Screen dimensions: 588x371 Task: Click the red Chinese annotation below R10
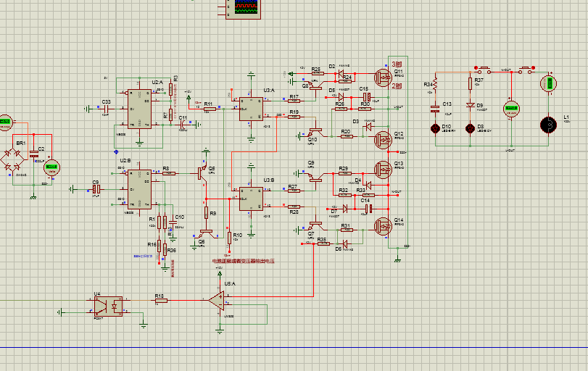pyautogui.click(x=243, y=261)
